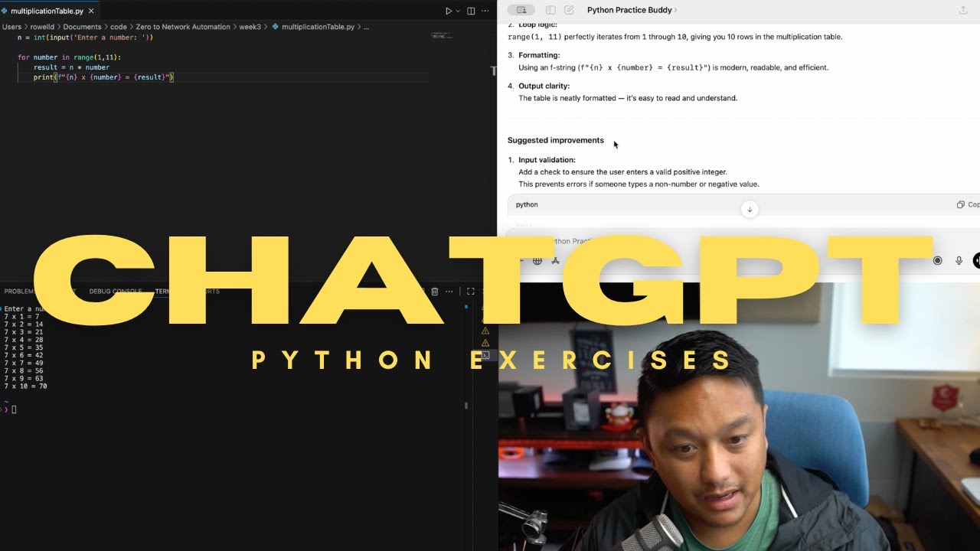Click terminal output '7 x 9 = 63'
This screenshot has width=980, height=551.
pos(23,378)
